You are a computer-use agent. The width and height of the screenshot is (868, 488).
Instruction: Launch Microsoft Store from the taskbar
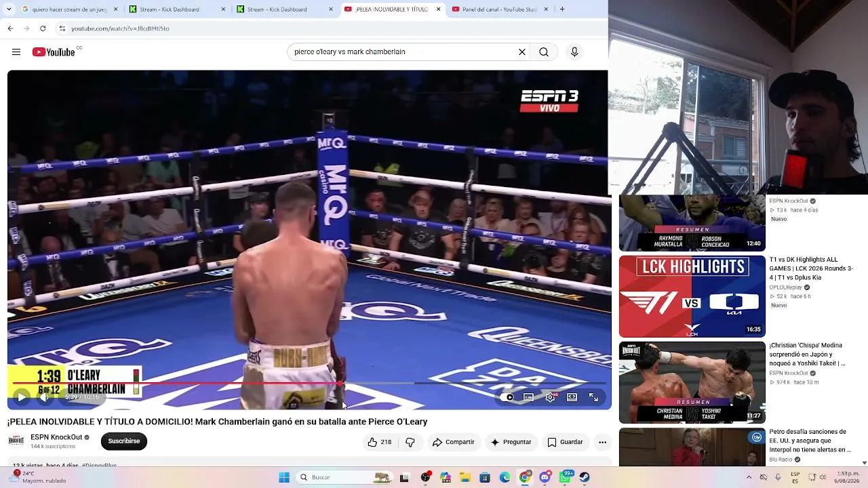(x=485, y=477)
